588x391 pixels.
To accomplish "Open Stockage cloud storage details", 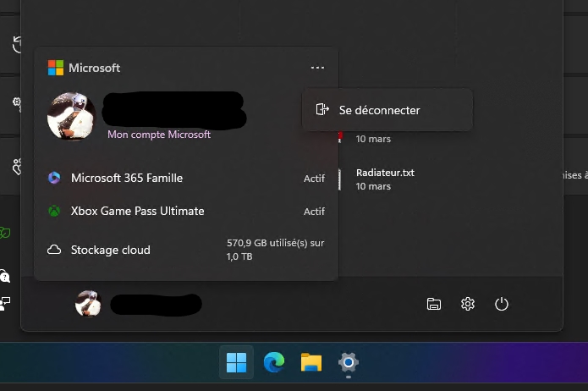I will (x=110, y=250).
